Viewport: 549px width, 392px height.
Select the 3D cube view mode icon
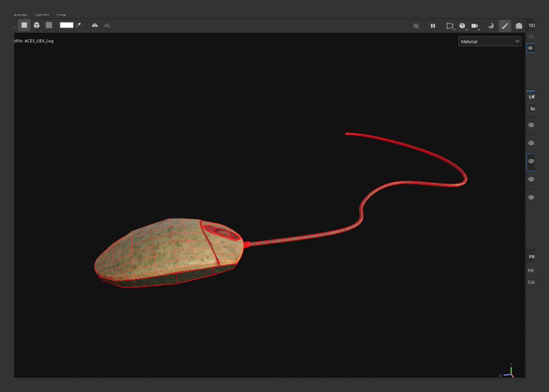coord(37,25)
